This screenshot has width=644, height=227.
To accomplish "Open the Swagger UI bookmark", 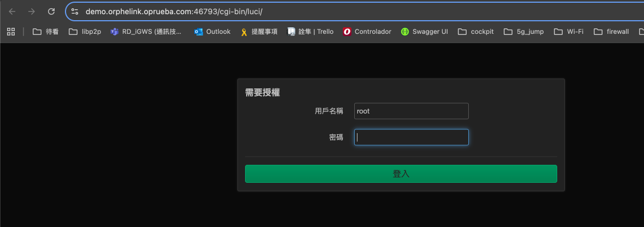I will pos(424,32).
